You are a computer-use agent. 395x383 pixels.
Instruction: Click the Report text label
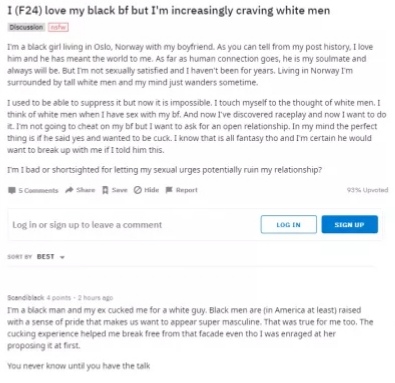pyautogui.click(x=187, y=190)
